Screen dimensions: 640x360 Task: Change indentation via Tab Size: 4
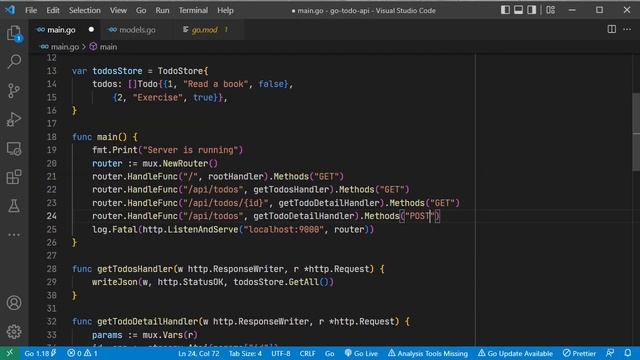click(245, 353)
